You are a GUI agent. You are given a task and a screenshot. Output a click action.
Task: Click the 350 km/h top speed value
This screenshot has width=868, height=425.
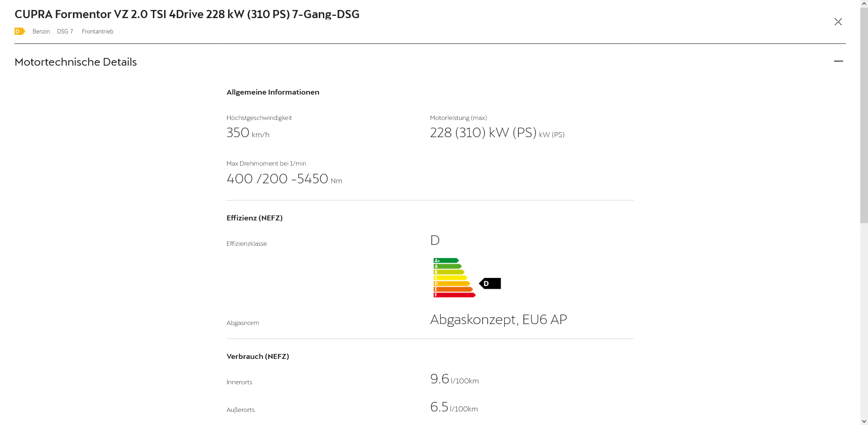click(x=247, y=133)
